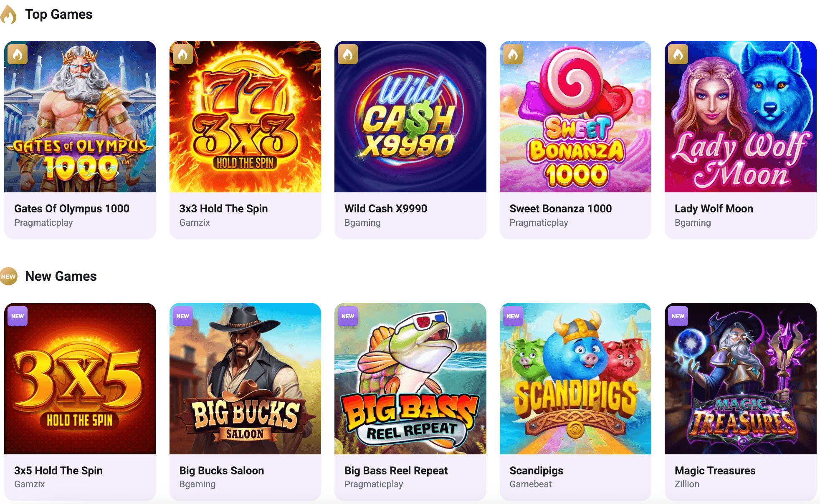Click the NEW badge on Scandipigs thumbnail
The height and width of the screenshot is (504, 820).
pyautogui.click(x=513, y=316)
